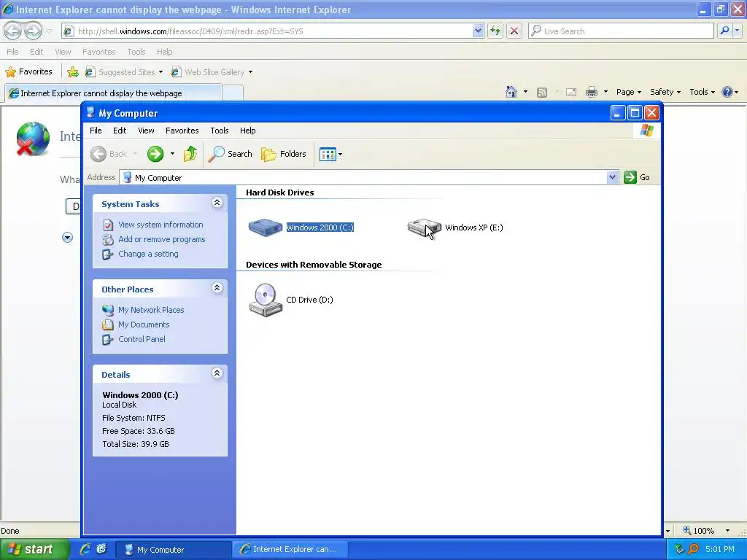Click the Stop (red X) icon in Internet Explorer

pos(514,31)
